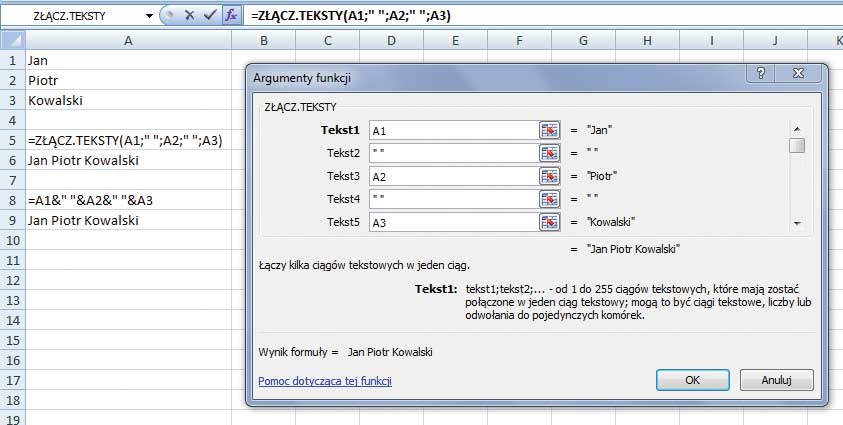Click the Cancel (X) icon in formula bar
The height and width of the screenshot is (425, 843).
tap(189, 16)
